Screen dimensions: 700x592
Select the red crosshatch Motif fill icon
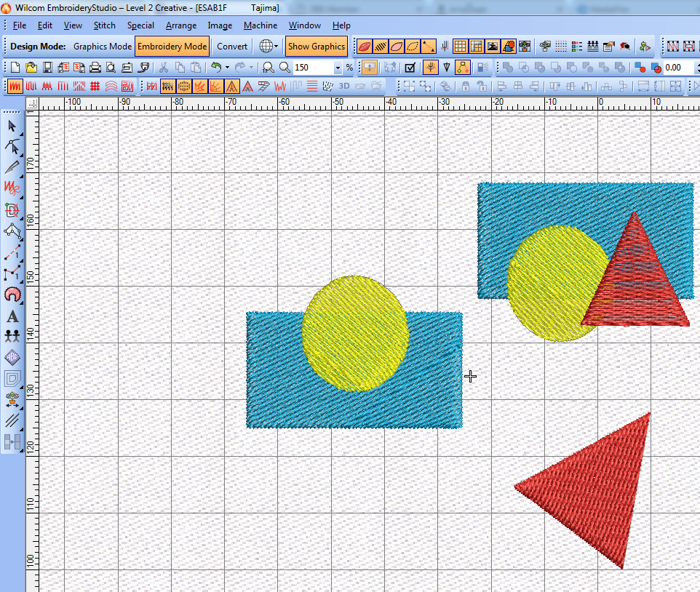pyautogui.click(x=95, y=86)
